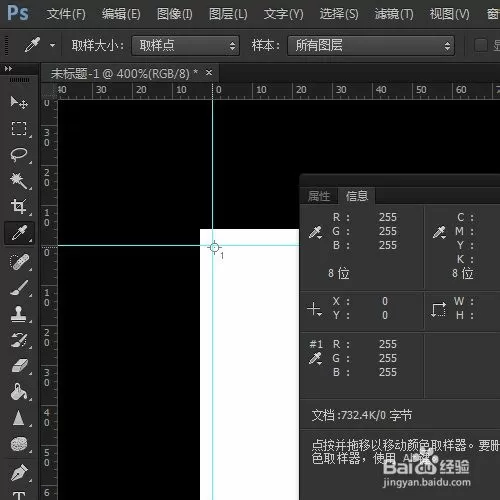This screenshot has height=500, width=500.
Task: Switch to the 属性 panel tab
Action: coord(319,196)
